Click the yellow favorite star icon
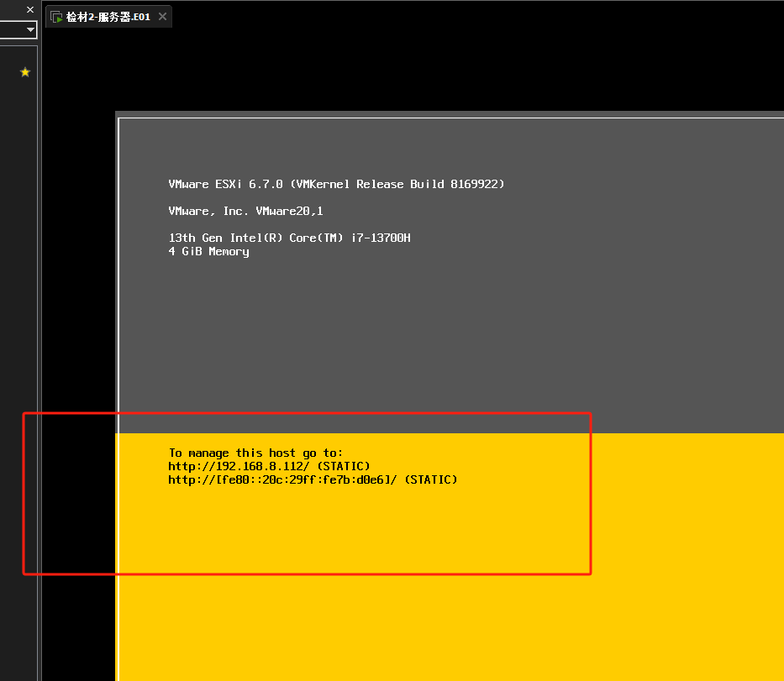The image size is (784, 681). click(25, 73)
